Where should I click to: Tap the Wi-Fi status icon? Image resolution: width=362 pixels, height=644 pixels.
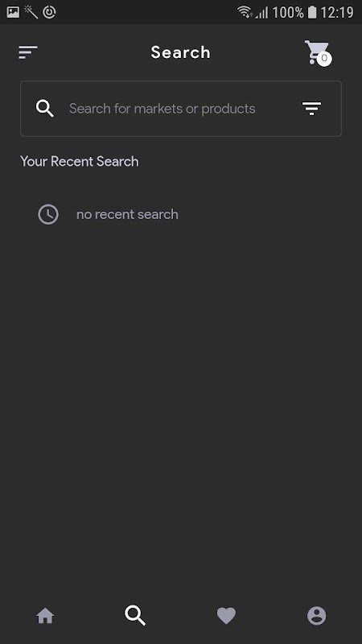coord(245,12)
